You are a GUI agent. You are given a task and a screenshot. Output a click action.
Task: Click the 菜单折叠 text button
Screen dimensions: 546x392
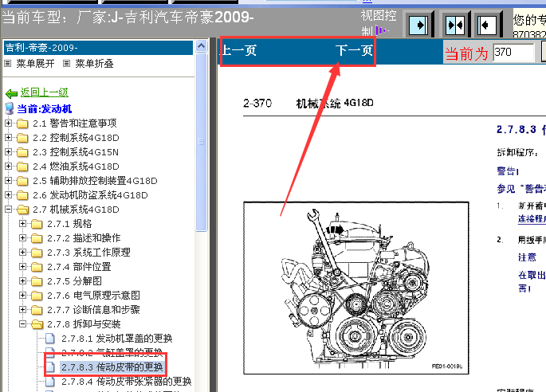(x=94, y=64)
